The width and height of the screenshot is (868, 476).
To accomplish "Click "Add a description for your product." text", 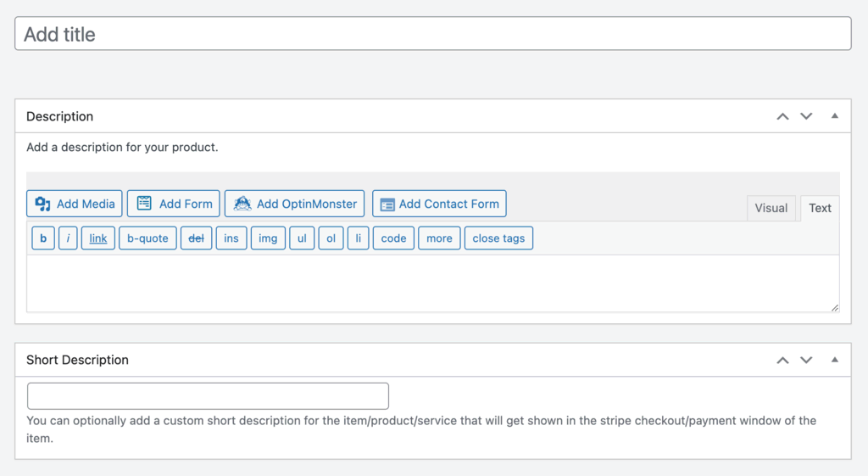I will (122, 148).
